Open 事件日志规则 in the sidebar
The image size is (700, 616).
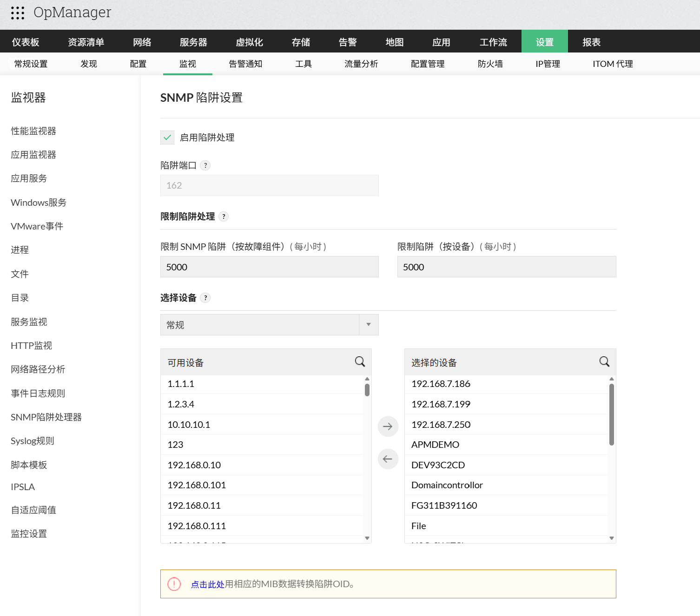(x=38, y=393)
